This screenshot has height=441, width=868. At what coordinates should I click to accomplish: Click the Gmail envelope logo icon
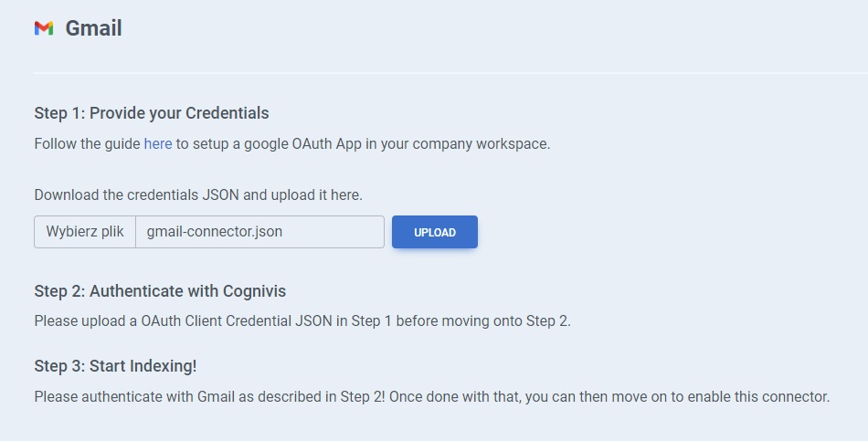[44, 28]
